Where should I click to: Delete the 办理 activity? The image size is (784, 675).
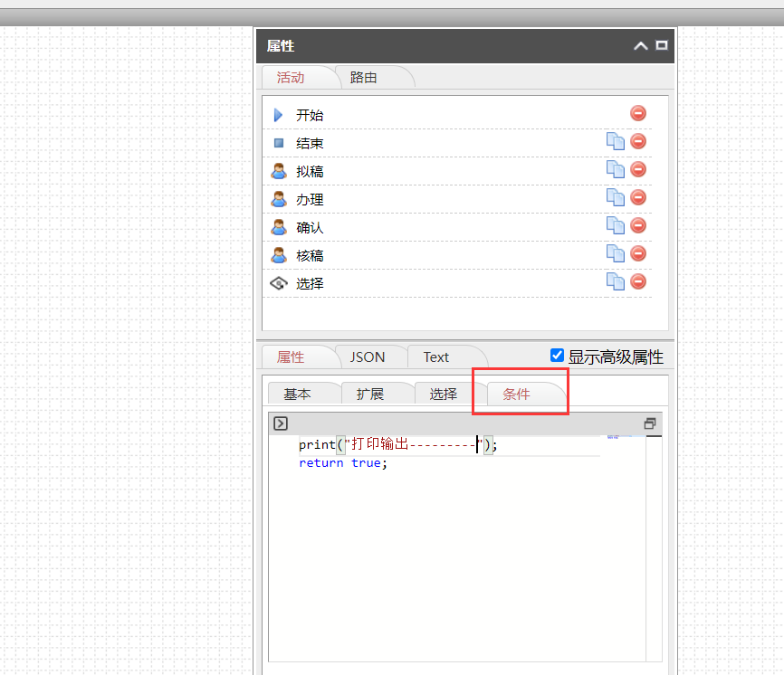coord(638,197)
